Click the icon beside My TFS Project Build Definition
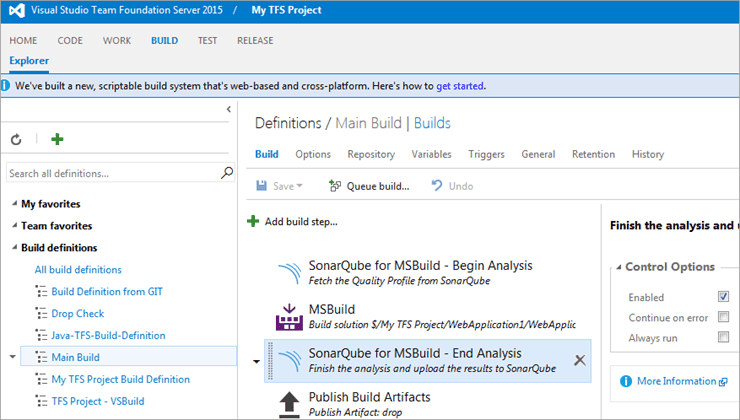This screenshot has height=420, width=740. [42, 379]
